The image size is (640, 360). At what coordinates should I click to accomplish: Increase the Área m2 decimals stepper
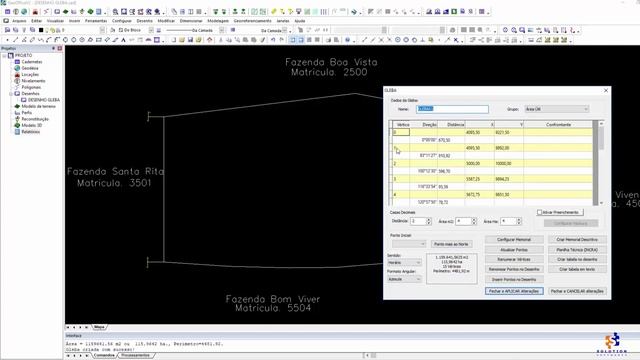(474, 219)
